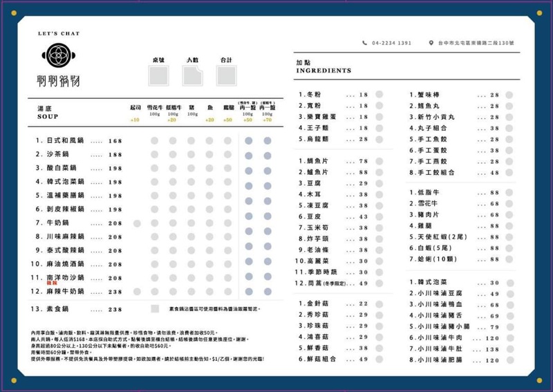The image size is (553, 392).
Task: Click the location pin icon before the address
Action: click(430, 43)
